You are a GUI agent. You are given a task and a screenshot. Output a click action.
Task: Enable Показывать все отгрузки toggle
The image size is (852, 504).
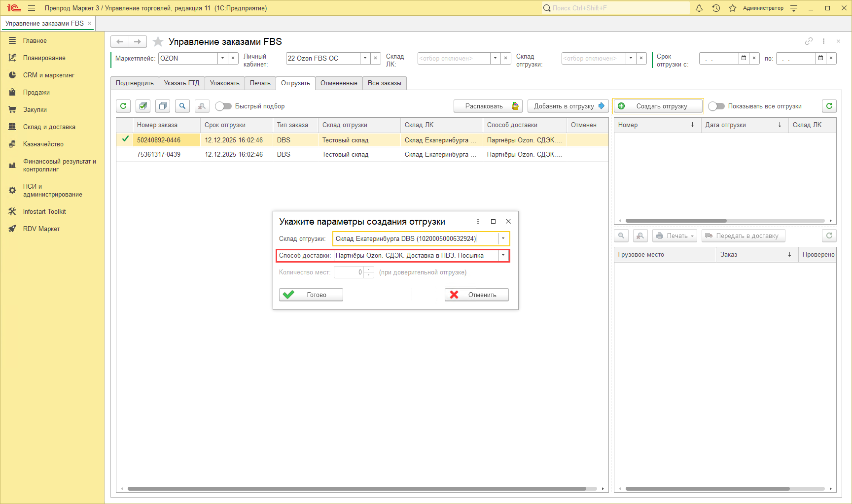(716, 106)
